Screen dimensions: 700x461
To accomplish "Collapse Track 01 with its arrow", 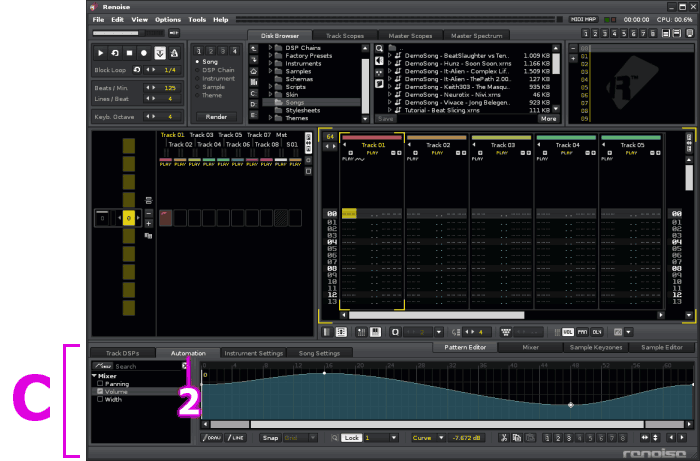I will [x=344, y=145].
